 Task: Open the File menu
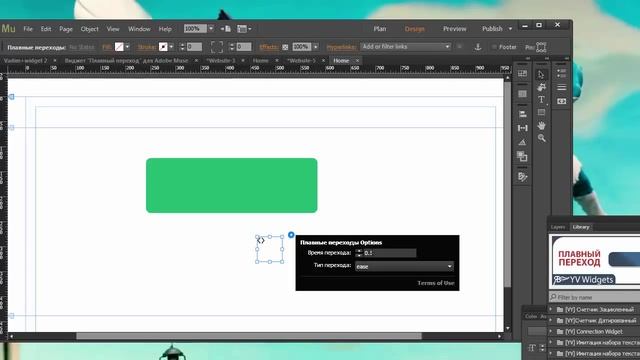click(x=28, y=29)
